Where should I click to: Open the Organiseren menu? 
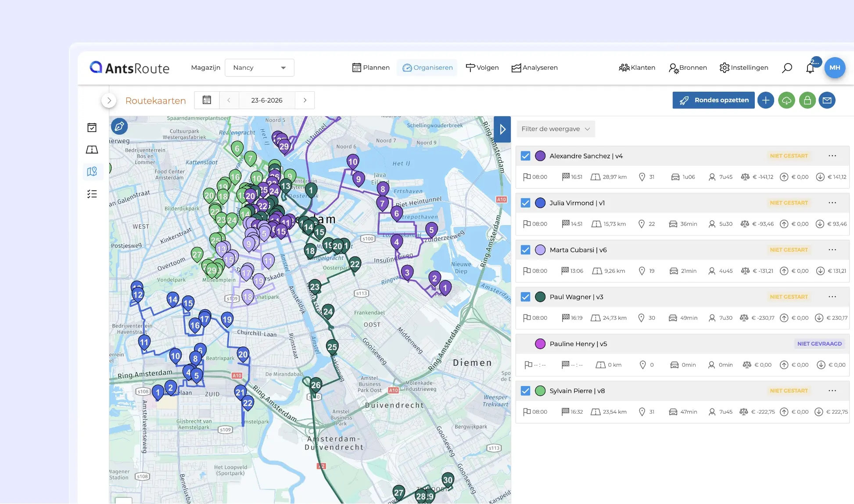coord(427,68)
